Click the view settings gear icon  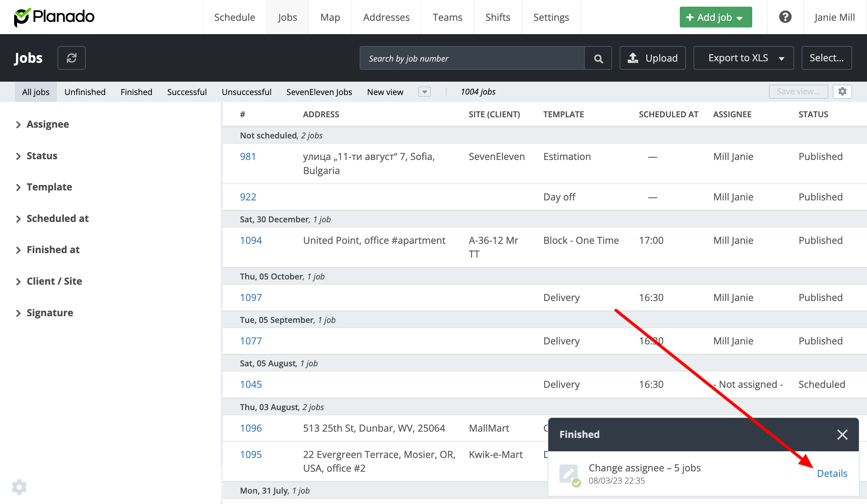click(x=842, y=92)
